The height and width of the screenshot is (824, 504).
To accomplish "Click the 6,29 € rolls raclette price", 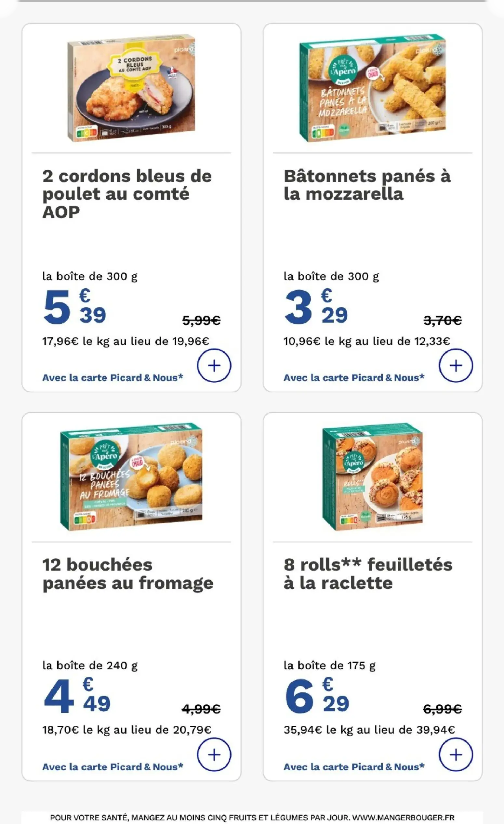I will click(317, 696).
